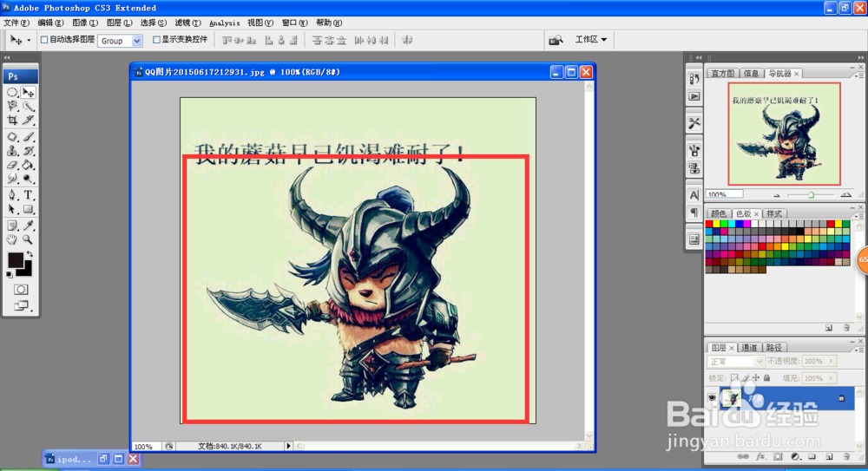Open the 工作区 workspace dropdown
Screen dimensions: 868x471
click(x=590, y=40)
